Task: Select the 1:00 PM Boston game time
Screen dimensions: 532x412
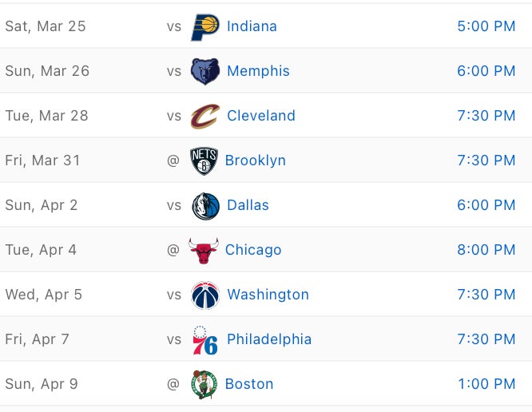Action: click(486, 384)
